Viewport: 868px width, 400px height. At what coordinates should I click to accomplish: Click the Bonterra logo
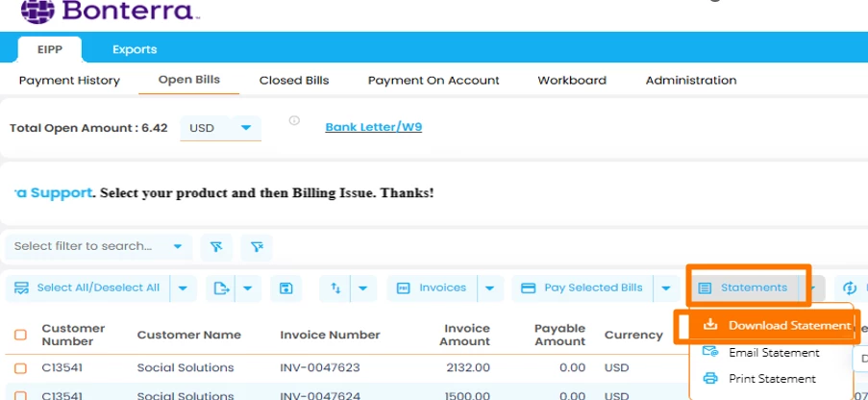[110, 12]
